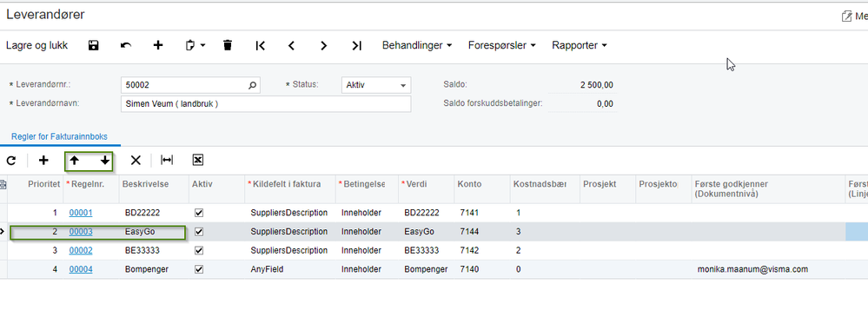Go to first record icon
The width and height of the screenshot is (868, 330).
pos(260,45)
